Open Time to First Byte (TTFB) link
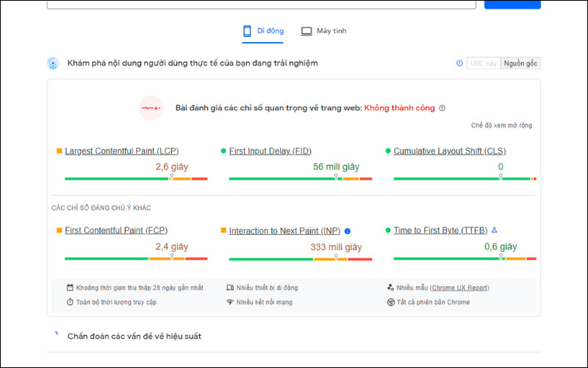This screenshot has height=368, width=588. (x=440, y=230)
